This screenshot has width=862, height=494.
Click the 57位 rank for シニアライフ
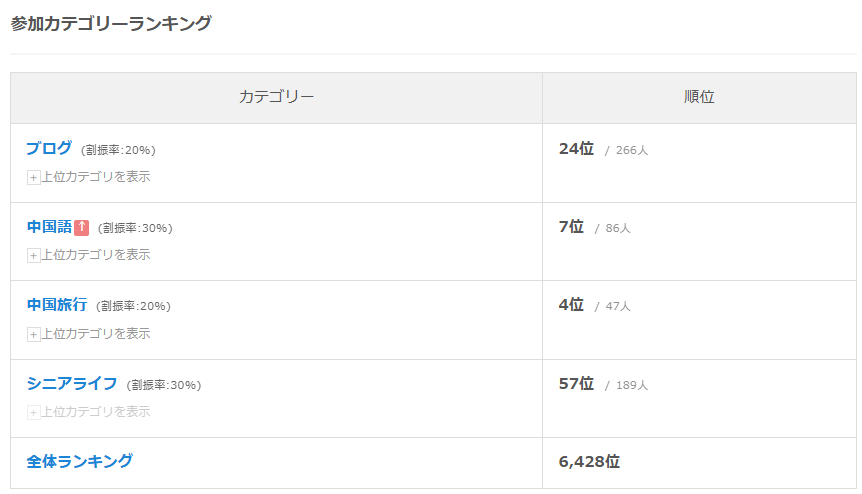(x=576, y=383)
